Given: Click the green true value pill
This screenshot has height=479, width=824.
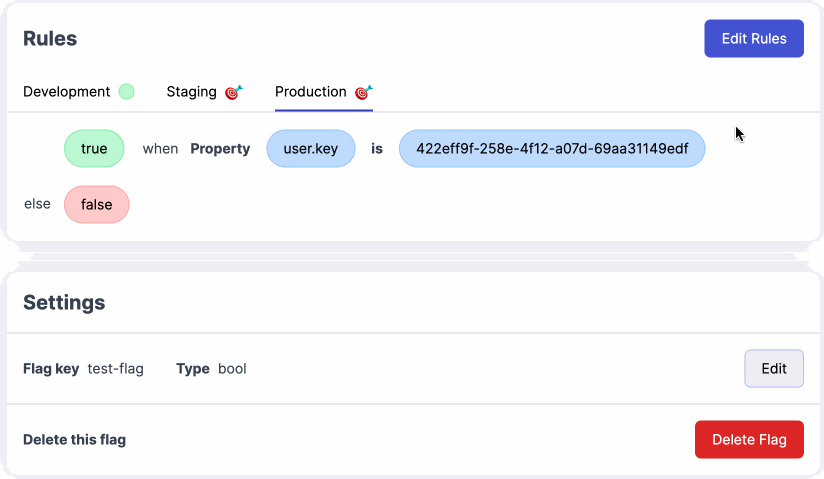Looking at the screenshot, I should (94, 149).
